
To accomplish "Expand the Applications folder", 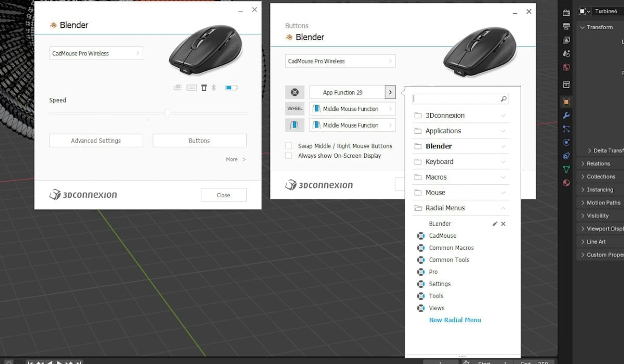I will click(460, 131).
